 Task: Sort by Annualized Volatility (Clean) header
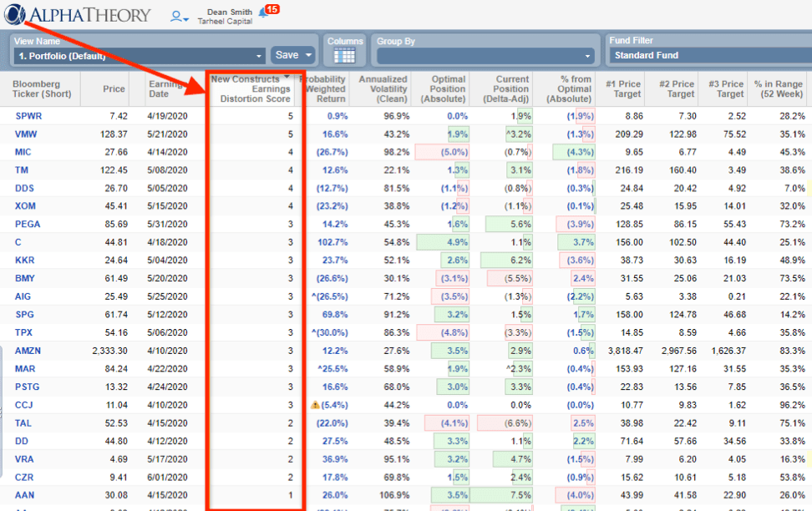[383, 89]
